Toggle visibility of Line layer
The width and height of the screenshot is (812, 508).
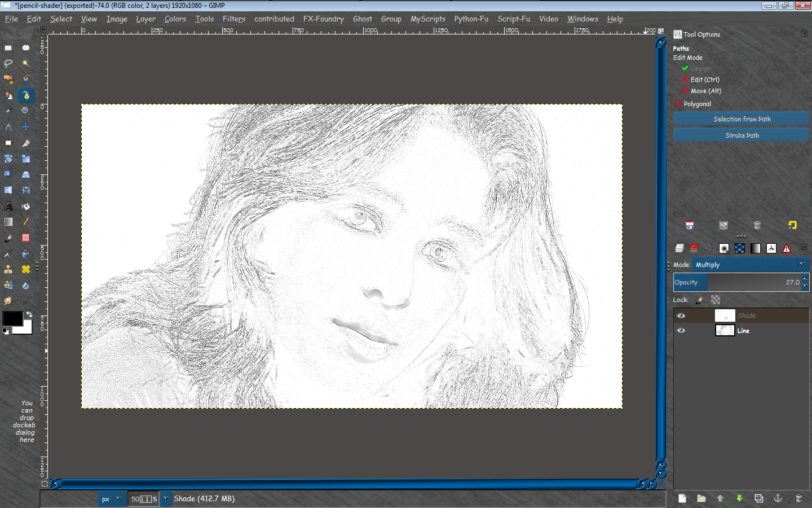tap(681, 331)
